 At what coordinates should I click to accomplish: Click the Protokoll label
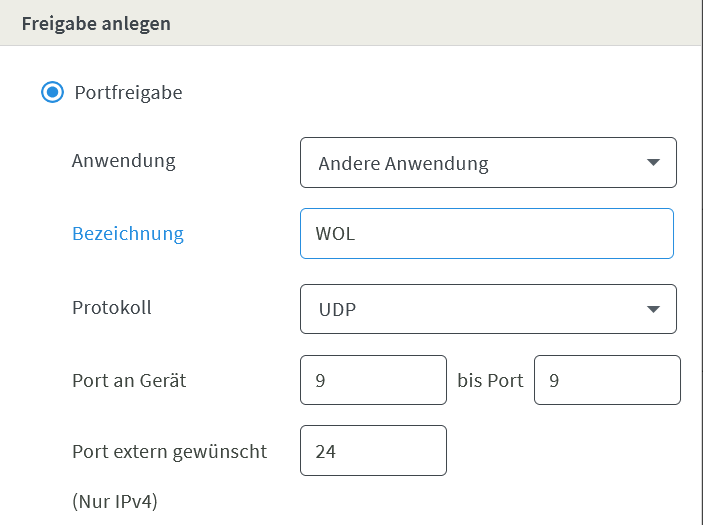click(x=112, y=307)
